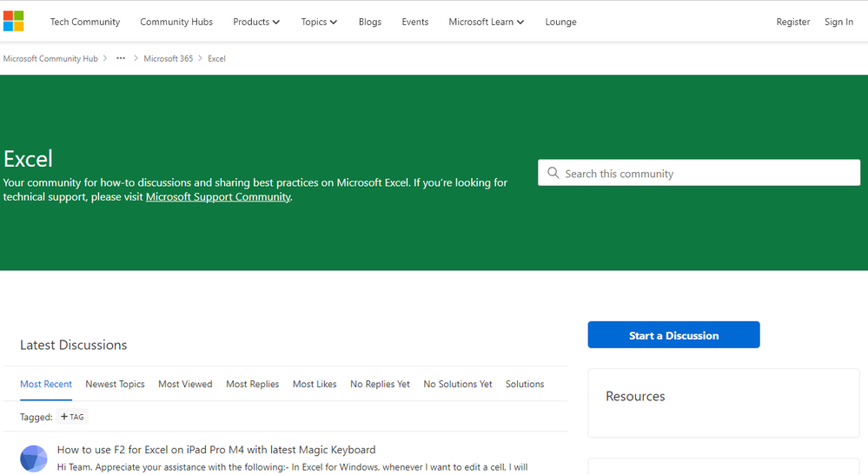Open the Lounge navigation item
Screen dimensions: 868x475
coord(560,22)
